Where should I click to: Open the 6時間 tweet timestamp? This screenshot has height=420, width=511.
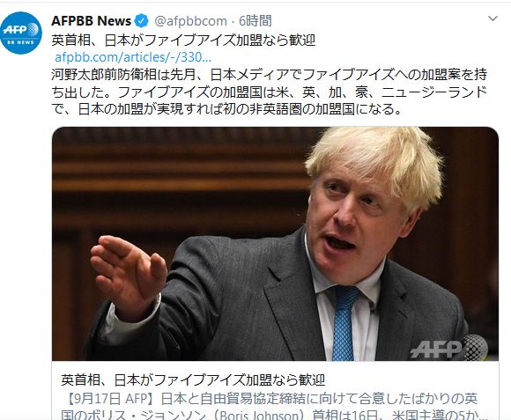click(x=255, y=21)
